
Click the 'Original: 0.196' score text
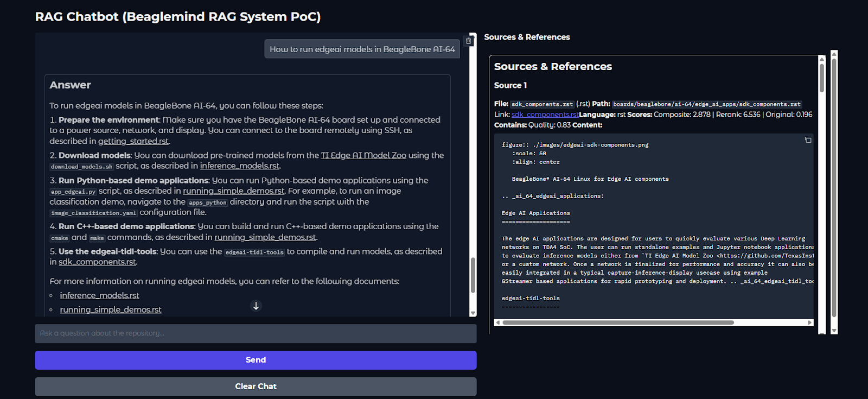pos(789,115)
